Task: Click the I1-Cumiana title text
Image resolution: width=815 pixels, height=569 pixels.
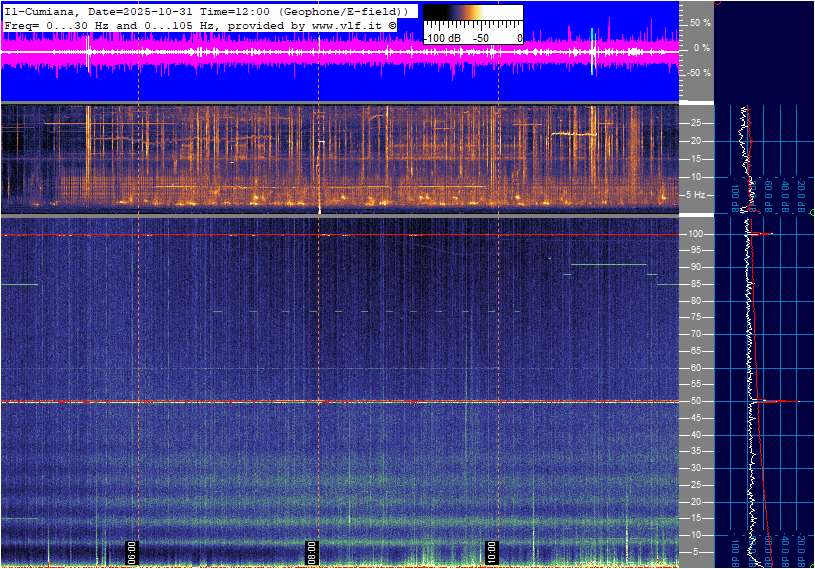Action: point(43,10)
